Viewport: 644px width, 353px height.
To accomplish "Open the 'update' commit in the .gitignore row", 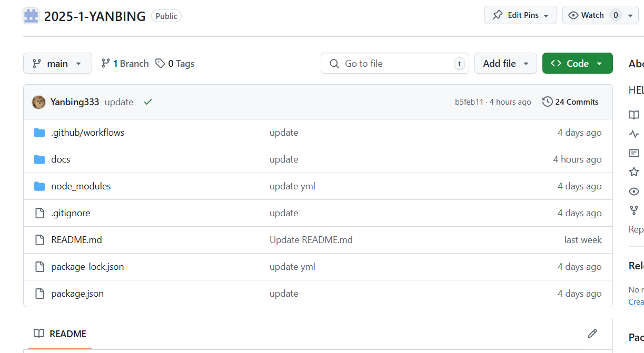I will pos(284,213).
